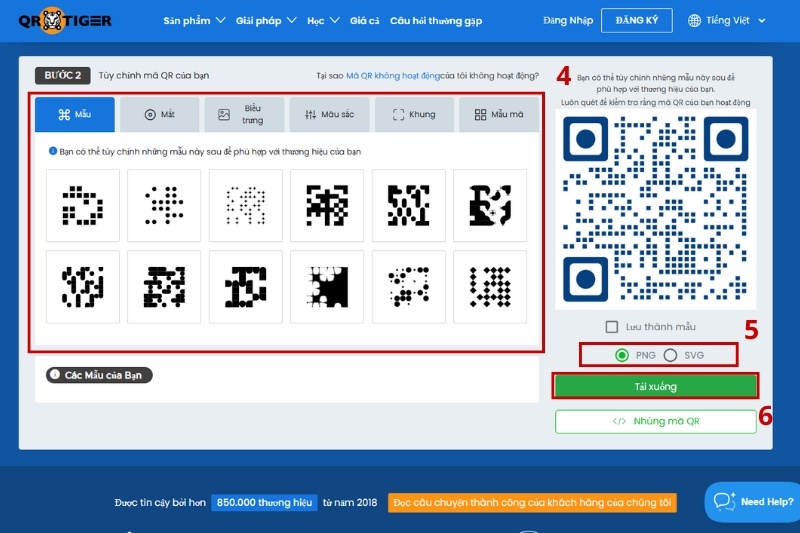Choose the fourth pattern in first row
800x533 pixels.
click(327, 206)
